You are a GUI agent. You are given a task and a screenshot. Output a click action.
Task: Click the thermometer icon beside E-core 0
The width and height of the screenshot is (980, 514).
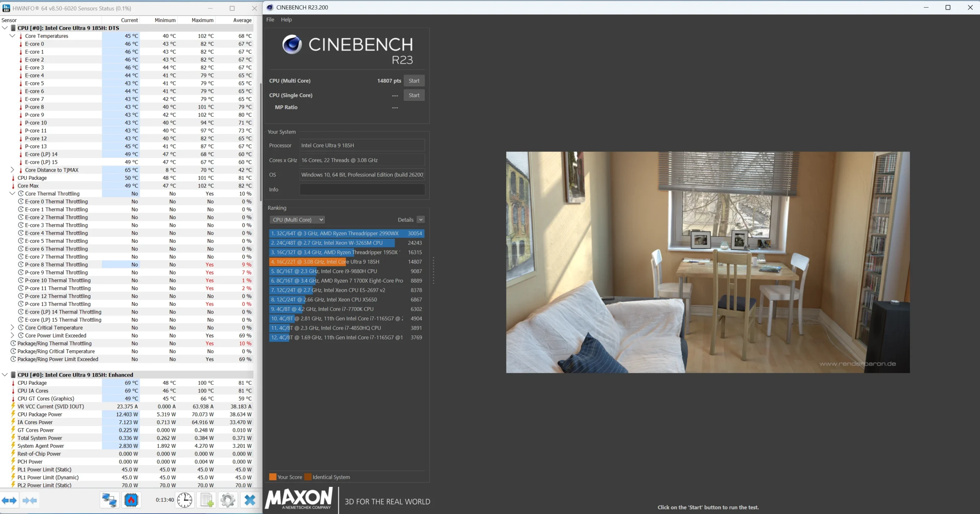[x=21, y=44]
